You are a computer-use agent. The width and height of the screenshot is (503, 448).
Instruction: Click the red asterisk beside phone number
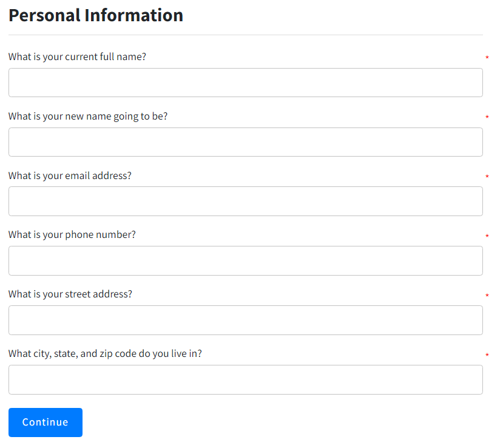point(487,236)
